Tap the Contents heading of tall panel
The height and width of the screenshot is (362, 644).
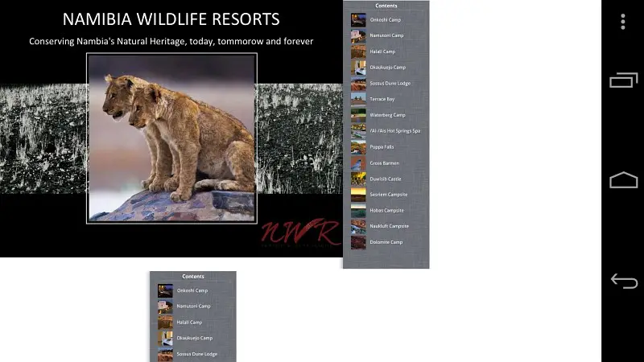(x=386, y=6)
